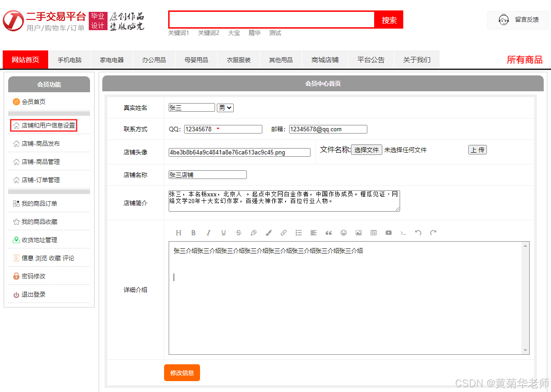Click the 修改信息 submit button
This screenshot has width=551, height=392.
pyautogui.click(x=182, y=372)
